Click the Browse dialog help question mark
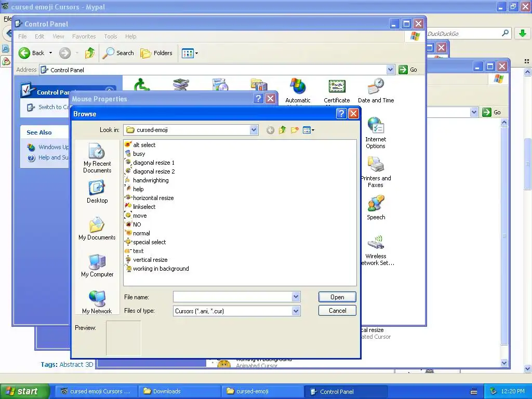 point(341,114)
